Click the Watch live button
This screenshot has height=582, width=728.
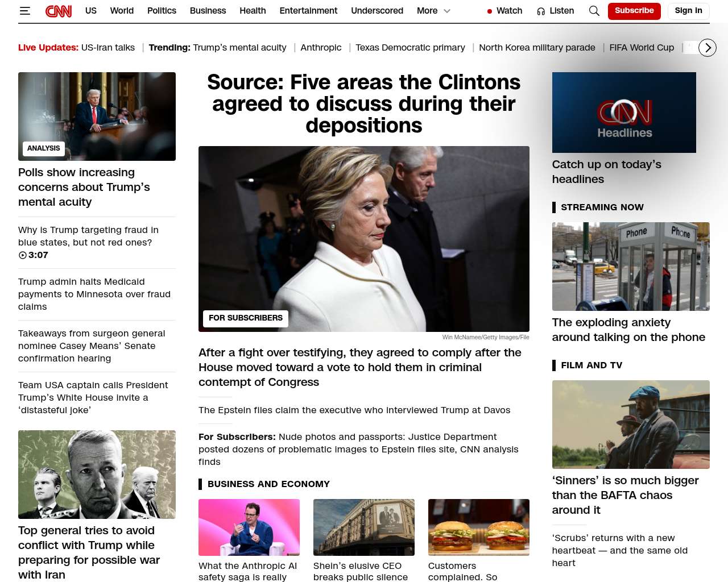(x=504, y=11)
